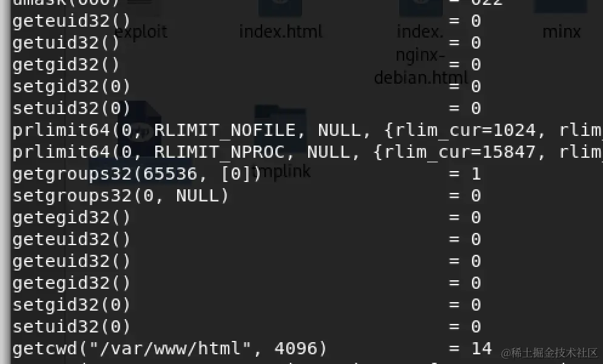Select the minx file icon
This screenshot has width=603, height=364.
click(561, 6)
